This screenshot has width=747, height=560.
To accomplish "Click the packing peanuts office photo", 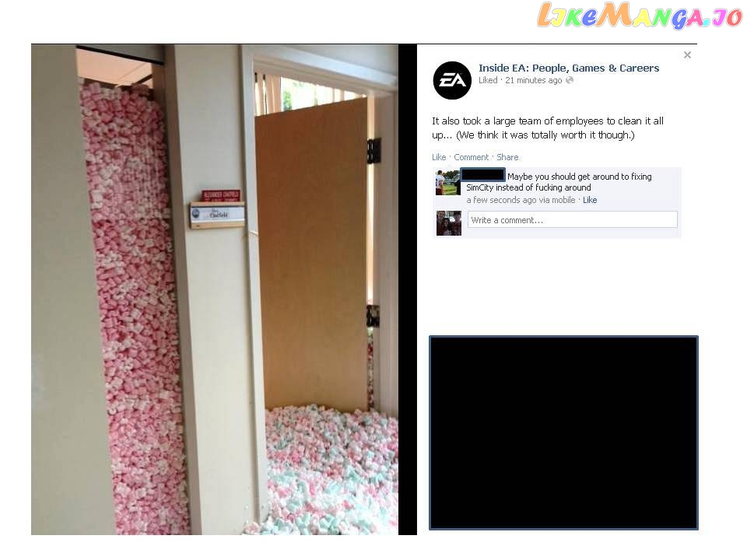I will coord(215,289).
